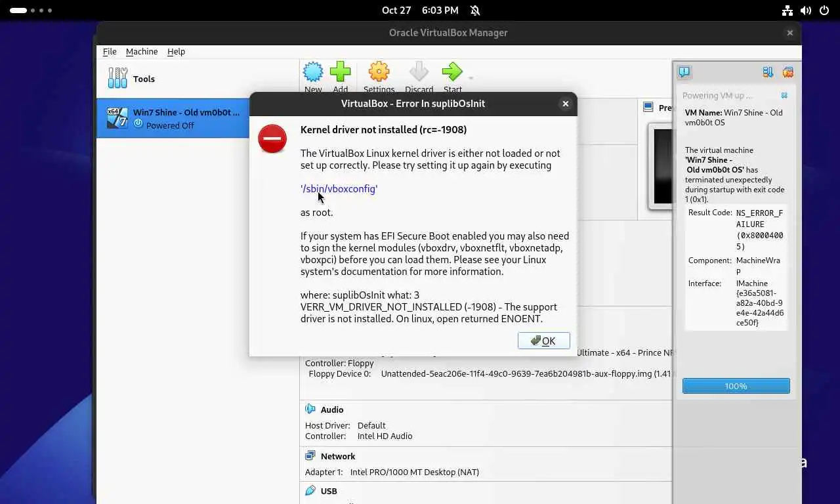
Task: Click the notification sort order icon
Action: click(767, 72)
